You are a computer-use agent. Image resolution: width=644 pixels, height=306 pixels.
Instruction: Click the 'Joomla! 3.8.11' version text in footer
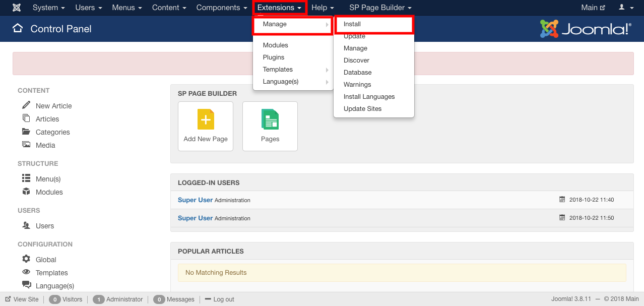(572, 299)
